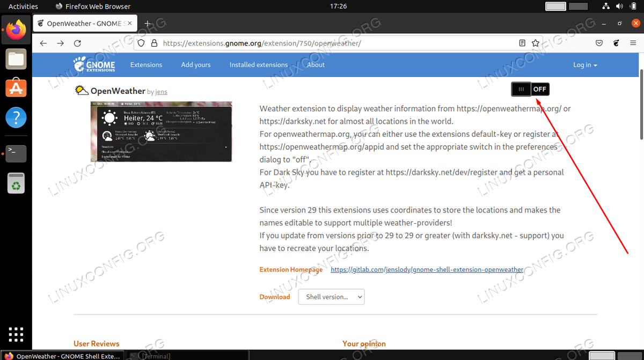This screenshot has width=644, height=360.
Task: Save page to Pocket
Action: pyautogui.click(x=599, y=43)
